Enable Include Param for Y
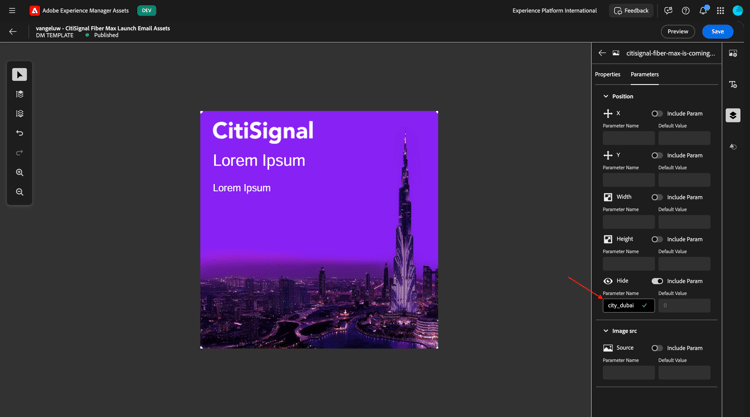This screenshot has height=417, width=750. [657, 155]
